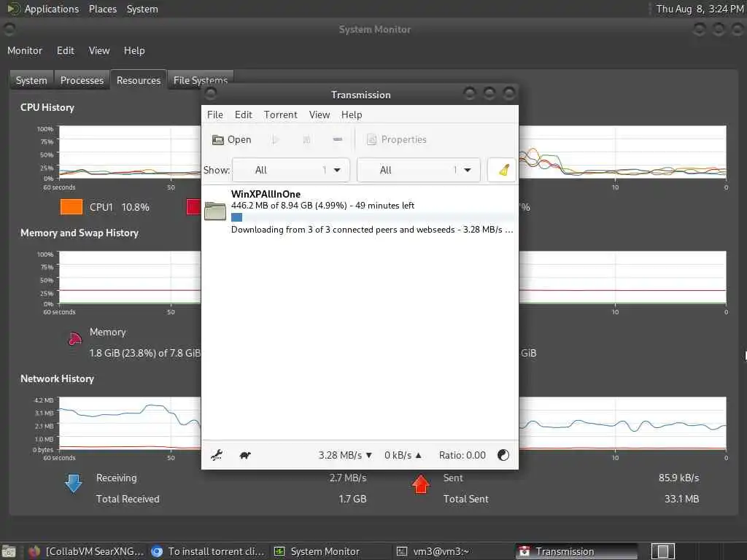The height and width of the screenshot is (560, 747).
Task: Click Ratio: 0.00 status text
Action: (x=462, y=455)
